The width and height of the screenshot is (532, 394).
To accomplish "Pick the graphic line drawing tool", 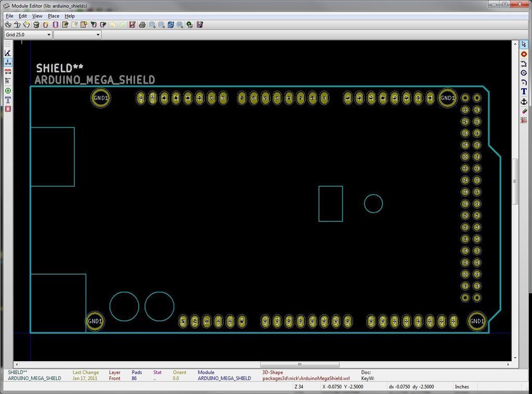I will coord(524,63).
